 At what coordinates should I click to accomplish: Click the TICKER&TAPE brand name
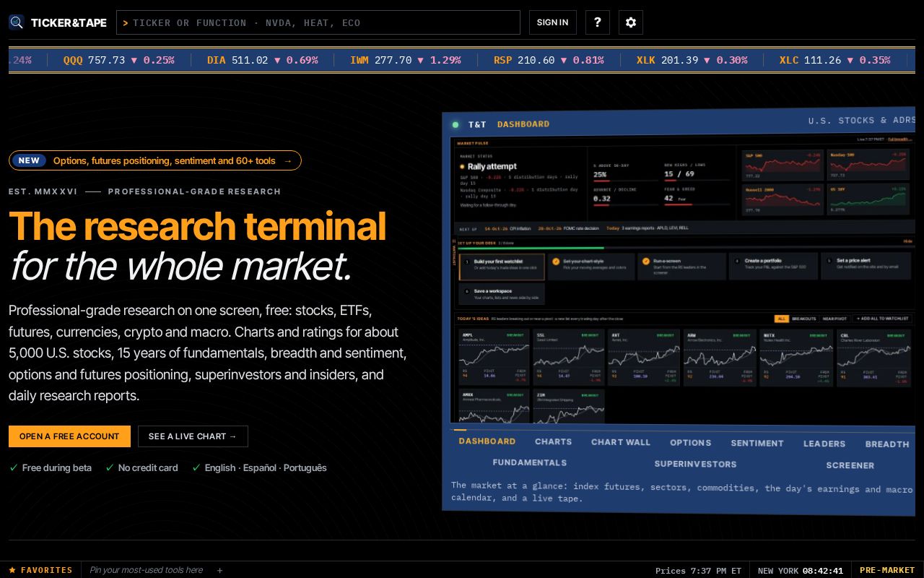(69, 22)
